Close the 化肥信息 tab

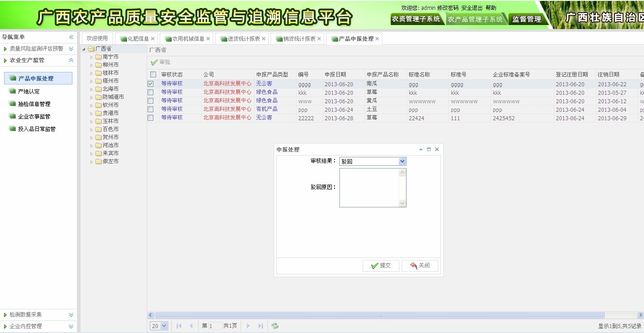click(x=153, y=39)
